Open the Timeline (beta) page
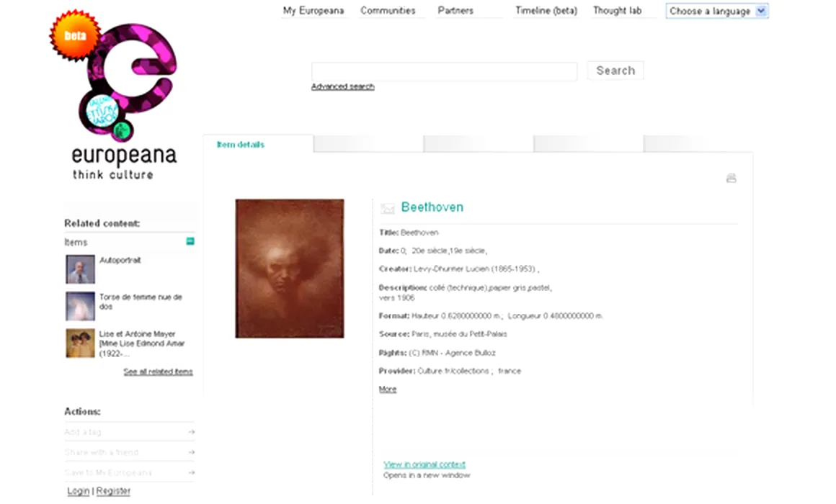Screen dimensions: 836x504 [x=546, y=11]
